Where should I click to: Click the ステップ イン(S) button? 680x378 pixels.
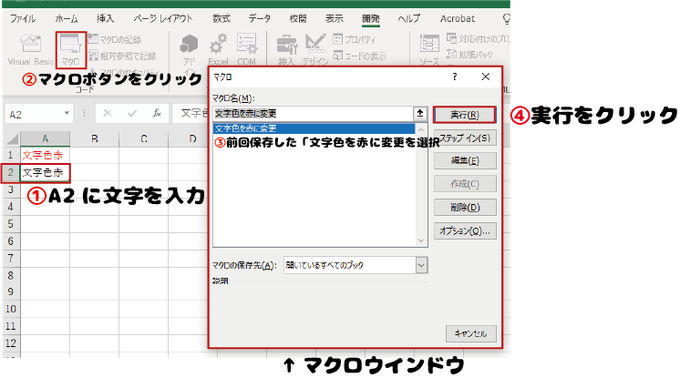tap(465, 138)
